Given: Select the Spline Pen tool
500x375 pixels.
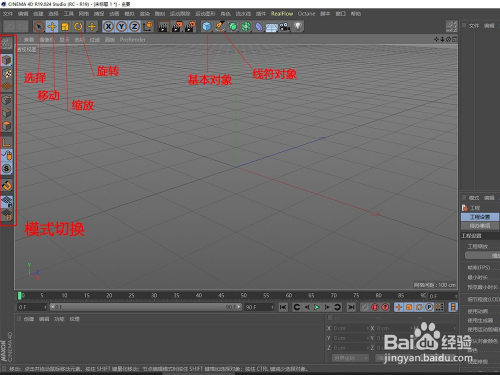Looking at the screenshot, I should (220, 26).
